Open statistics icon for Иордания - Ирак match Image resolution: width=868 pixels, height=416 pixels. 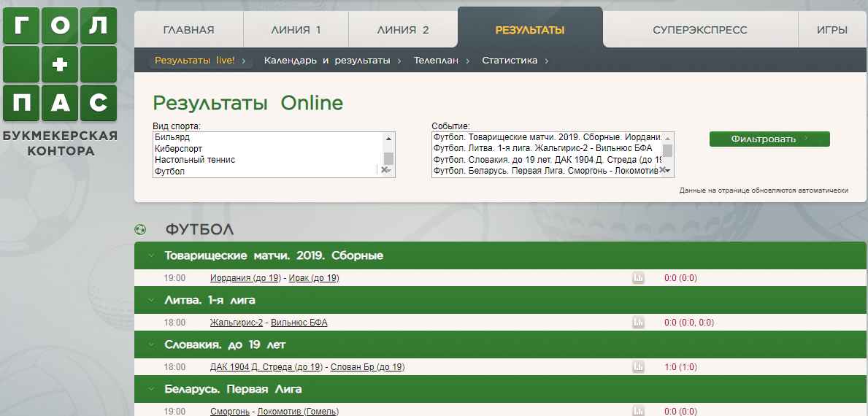click(x=638, y=278)
